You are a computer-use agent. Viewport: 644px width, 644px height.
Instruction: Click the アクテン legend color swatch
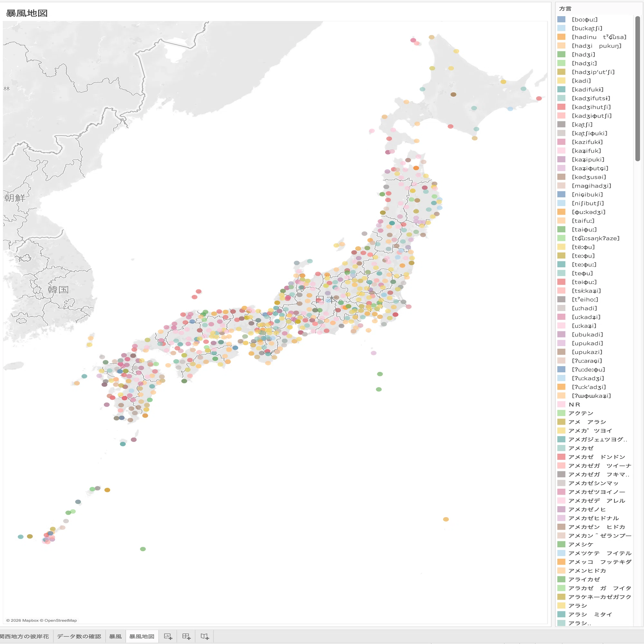point(561,413)
